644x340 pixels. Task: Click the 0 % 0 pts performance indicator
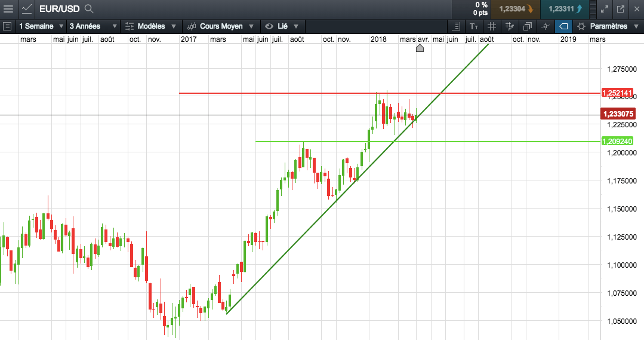point(480,8)
